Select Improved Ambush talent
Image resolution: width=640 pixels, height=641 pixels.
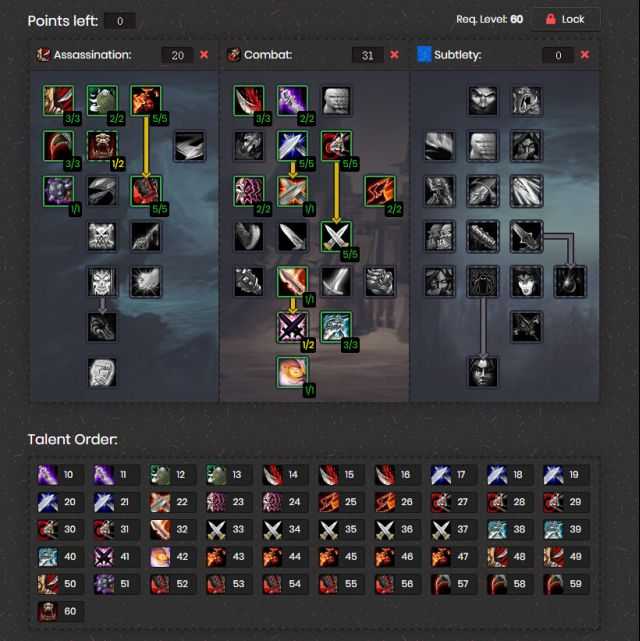click(x=527, y=191)
